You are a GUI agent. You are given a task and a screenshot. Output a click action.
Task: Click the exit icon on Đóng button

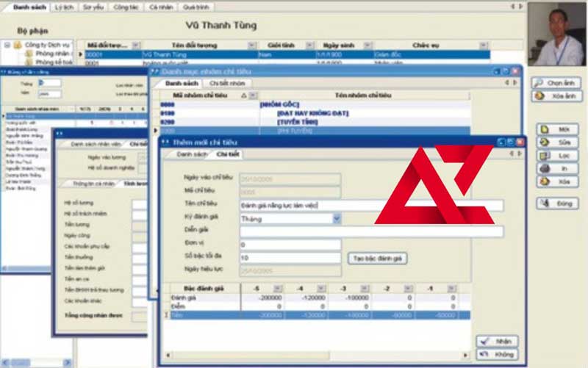(545, 203)
